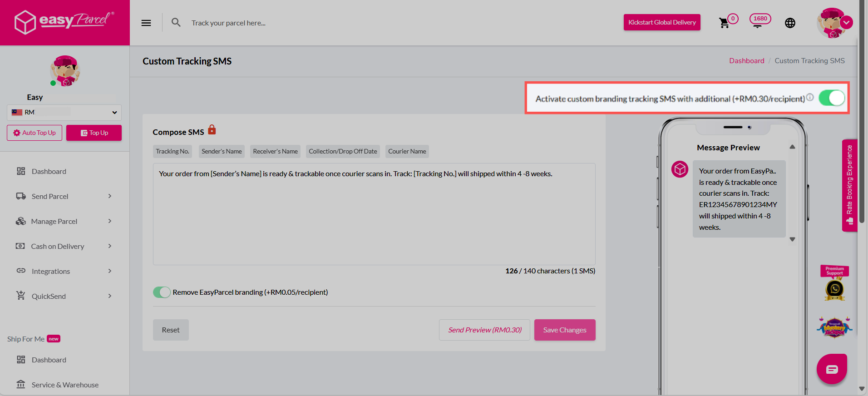Screen dimensions: 868x396
Task: Toggle custom branding tracking SMS switch
Action: coord(832,98)
